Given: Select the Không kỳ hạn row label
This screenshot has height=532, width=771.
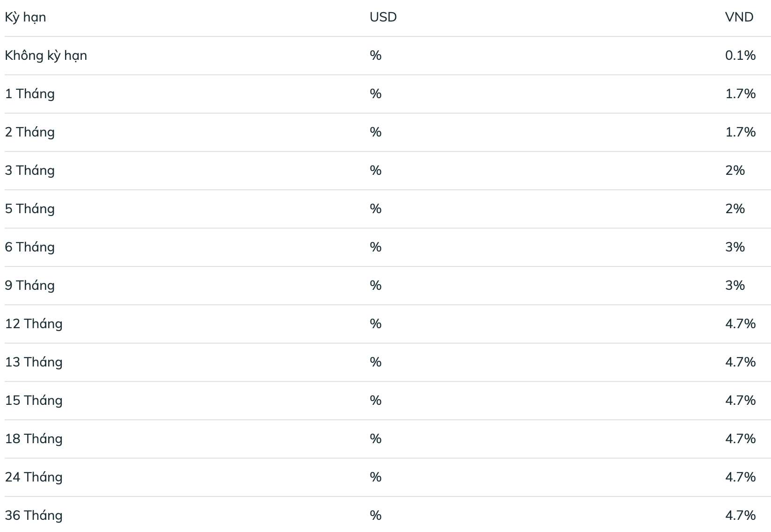Looking at the screenshot, I should (46, 56).
